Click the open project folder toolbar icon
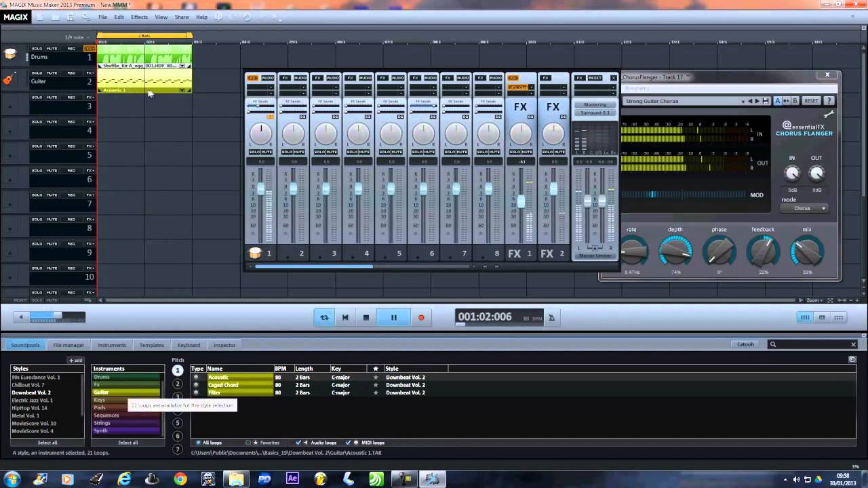Viewport: 868px width, 488px height. click(x=55, y=17)
